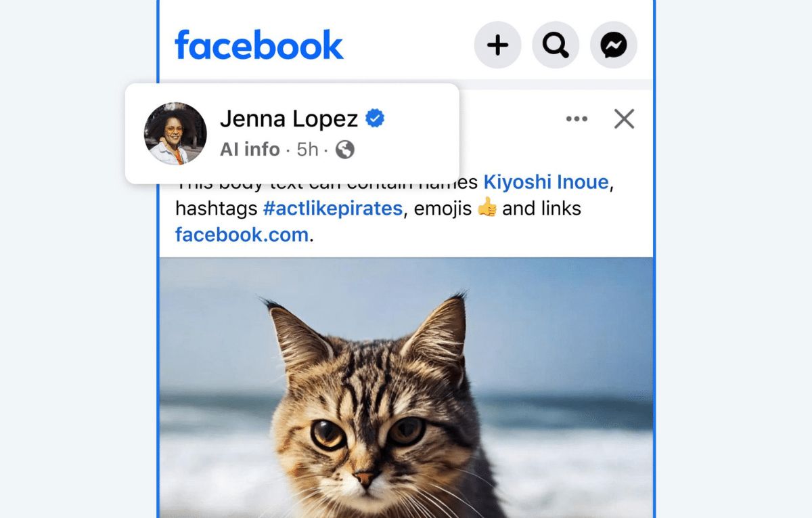This screenshot has width=812, height=518.
Task: Click the word "emojis" in post text
Action: (443, 208)
